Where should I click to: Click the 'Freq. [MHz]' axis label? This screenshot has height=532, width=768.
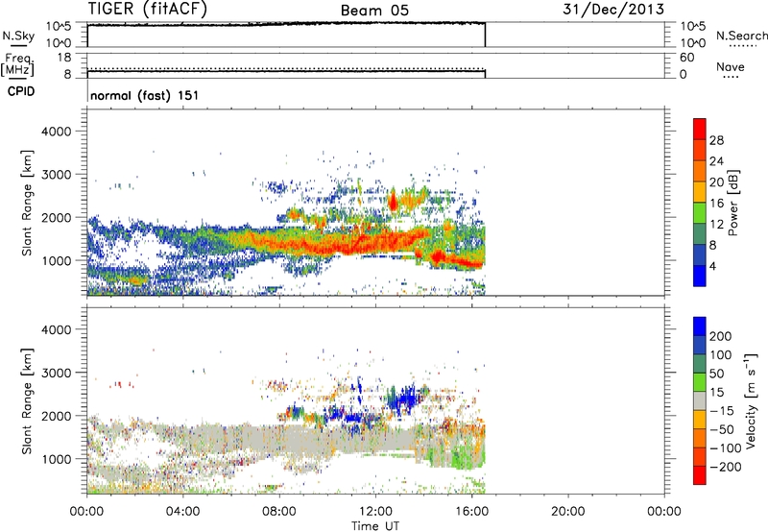pos(18,64)
